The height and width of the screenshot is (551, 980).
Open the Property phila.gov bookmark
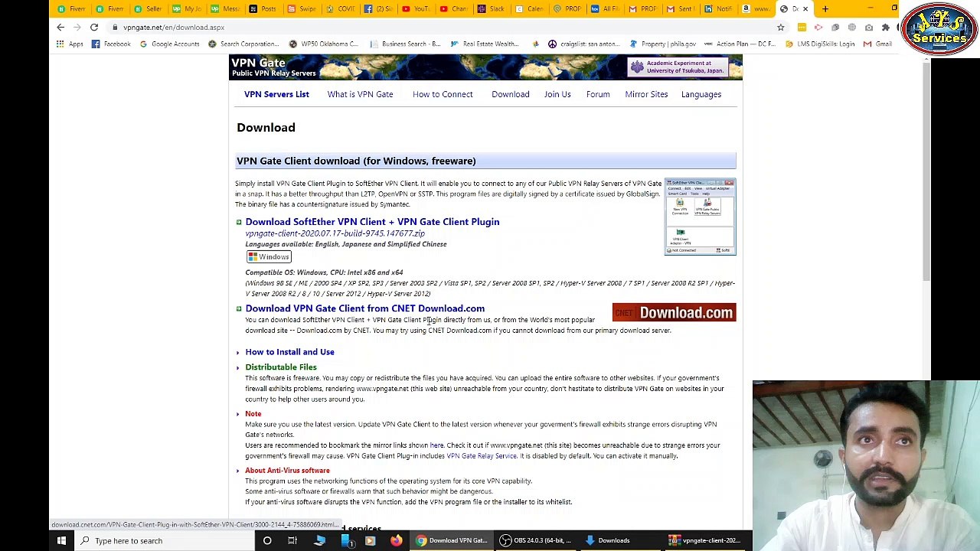tap(663, 44)
